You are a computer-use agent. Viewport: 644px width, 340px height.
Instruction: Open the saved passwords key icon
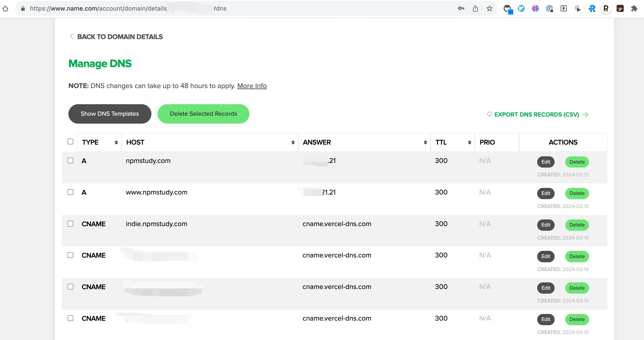pyautogui.click(x=461, y=8)
